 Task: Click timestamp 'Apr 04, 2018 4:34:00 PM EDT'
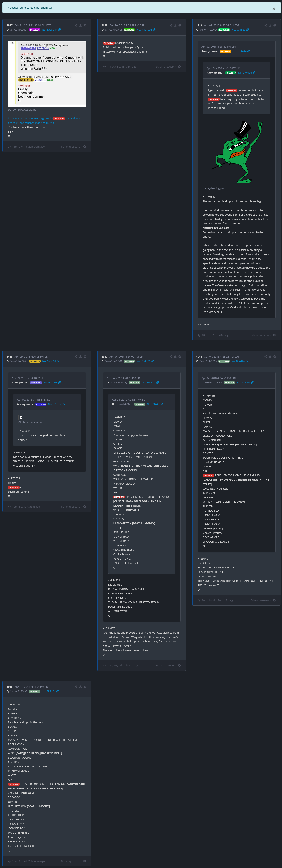click(x=127, y=357)
